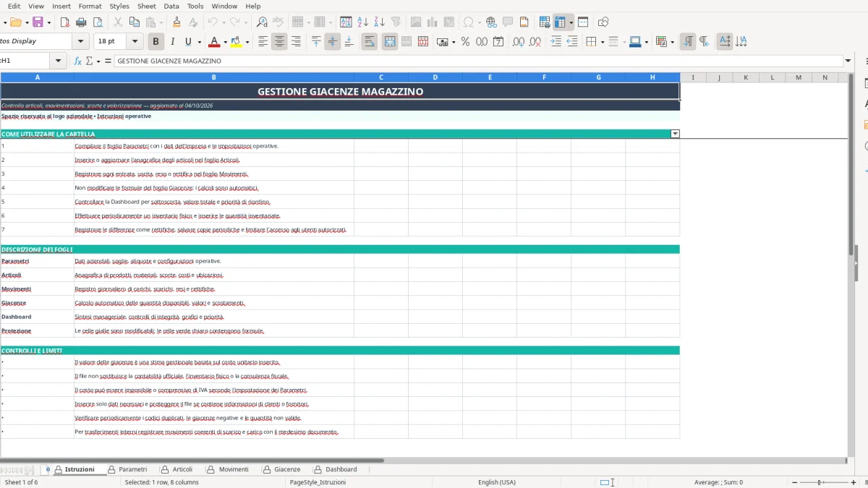Click the Spelling check icon

(x=278, y=22)
